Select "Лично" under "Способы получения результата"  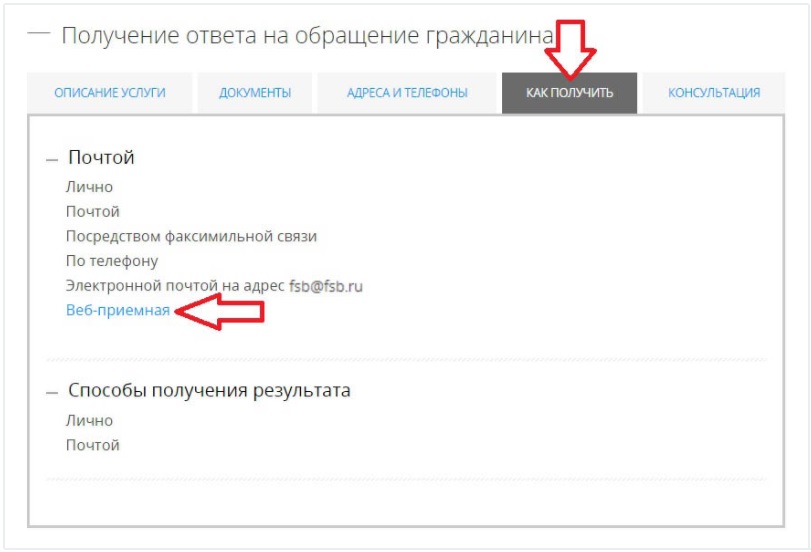tap(89, 421)
